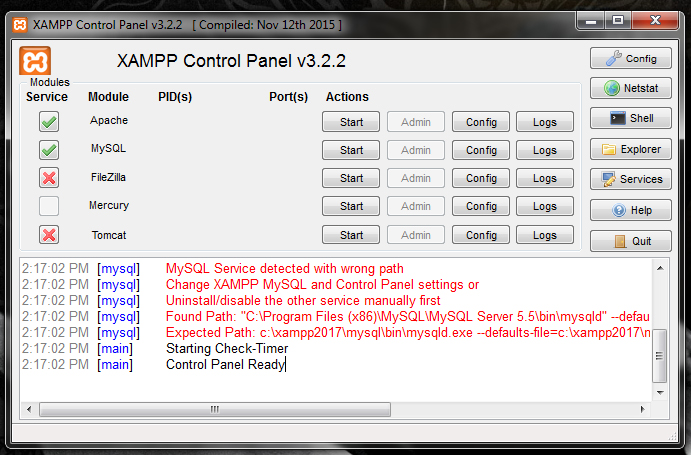Open Netstat via the globe icon

coord(631,88)
